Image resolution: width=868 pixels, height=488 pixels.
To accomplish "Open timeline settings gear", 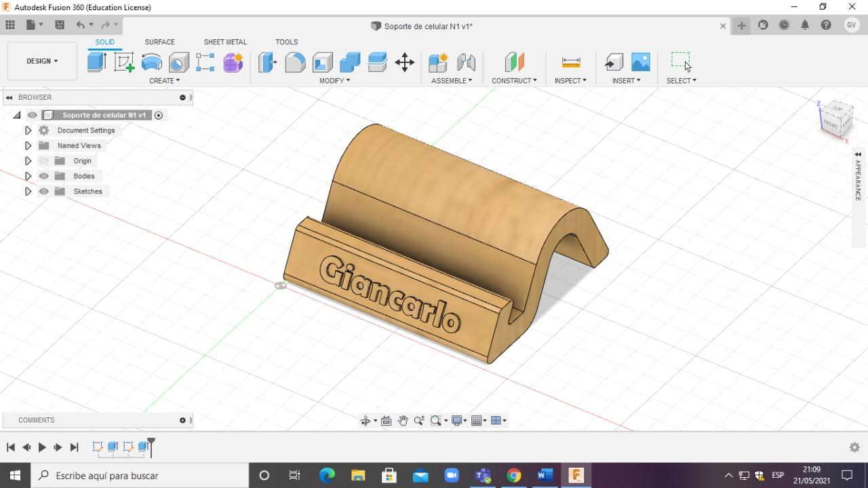I will tap(854, 447).
